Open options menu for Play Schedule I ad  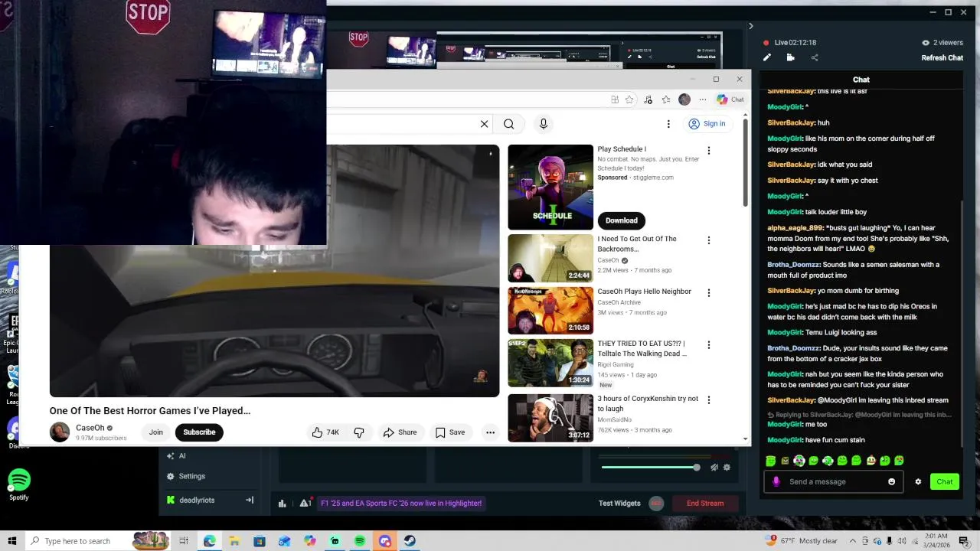point(709,151)
